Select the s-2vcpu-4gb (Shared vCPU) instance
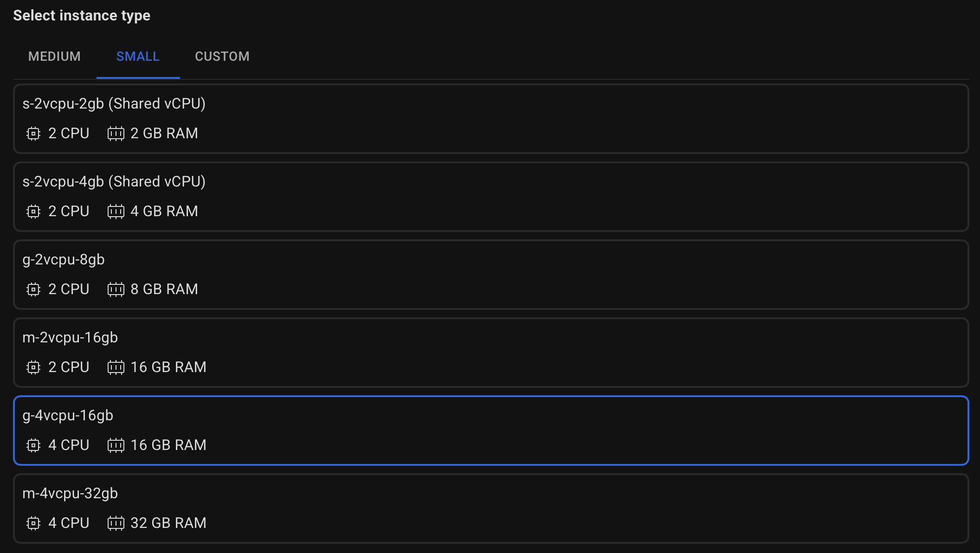The height and width of the screenshot is (553, 980). click(x=491, y=197)
